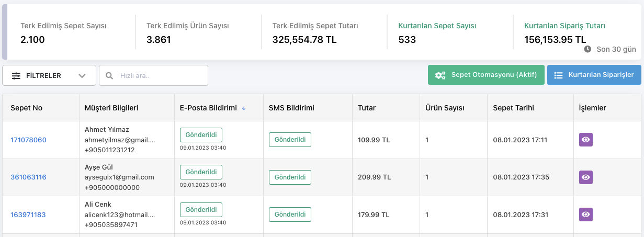Image resolution: width=644 pixels, height=237 pixels.
Task: Click the sliders icon in FİLTRELER
Action: [16, 75]
